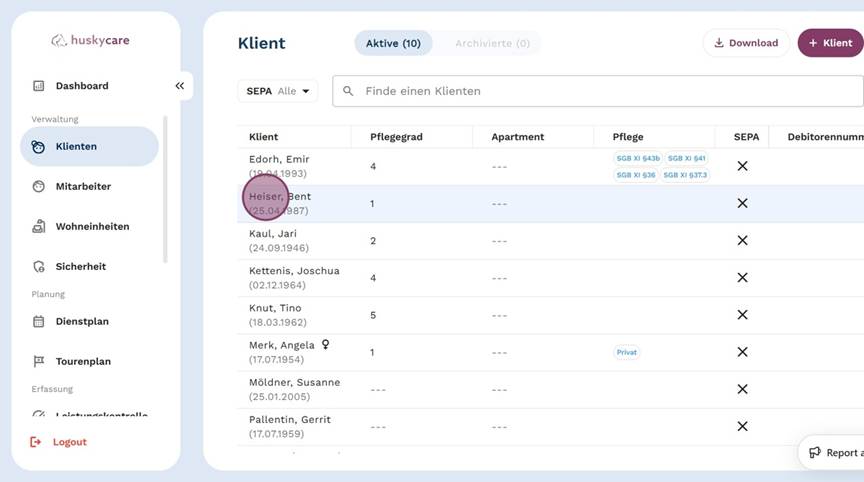864x482 pixels.
Task: Open Sicherheit shield icon
Action: click(x=39, y=267)
